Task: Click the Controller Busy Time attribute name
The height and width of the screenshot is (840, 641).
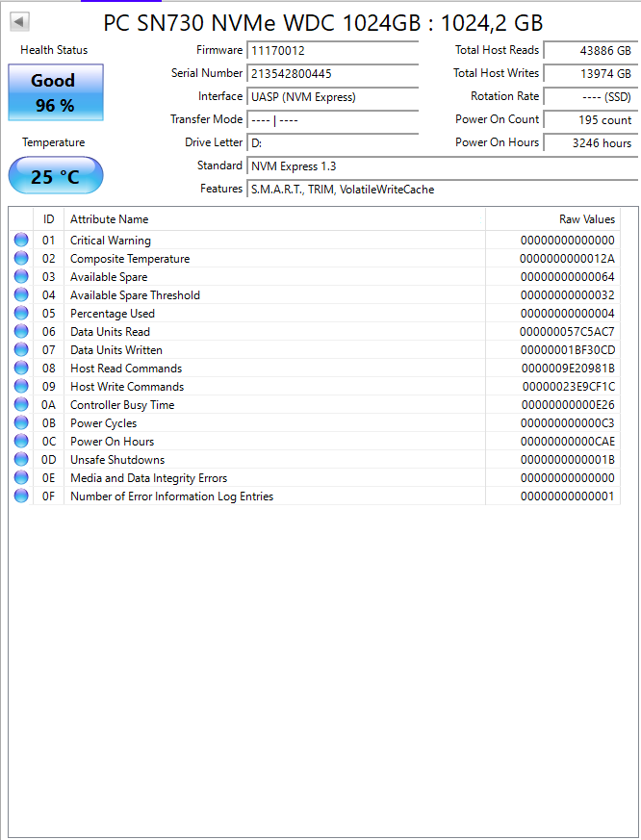Action: pyautogui.click(x=122, y=405)
